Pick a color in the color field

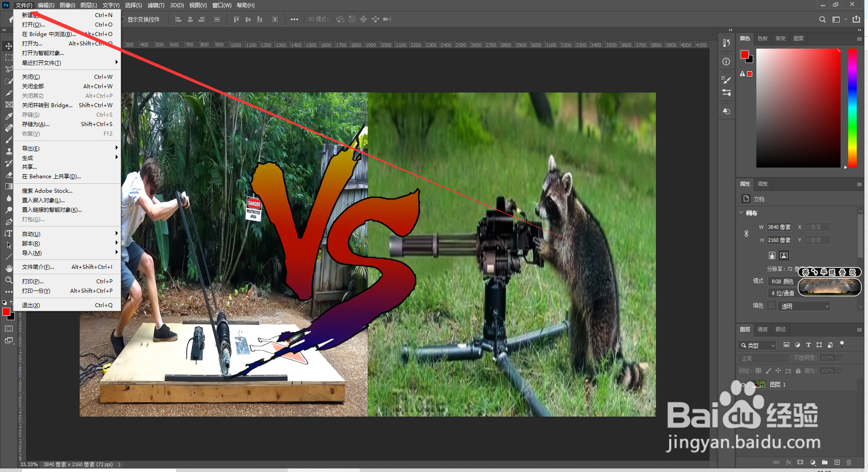click(798, 108)
